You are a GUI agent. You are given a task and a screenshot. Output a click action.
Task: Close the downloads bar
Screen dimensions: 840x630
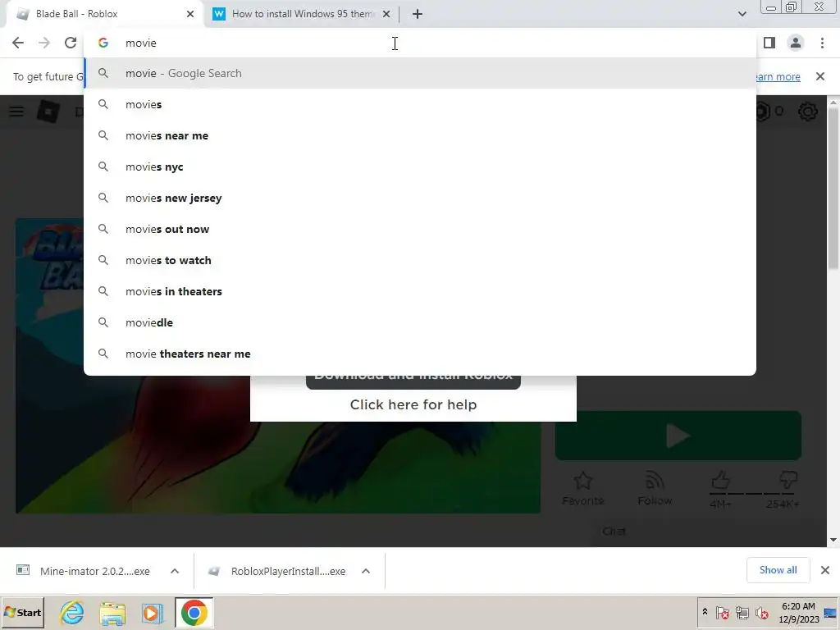(825, 570)
